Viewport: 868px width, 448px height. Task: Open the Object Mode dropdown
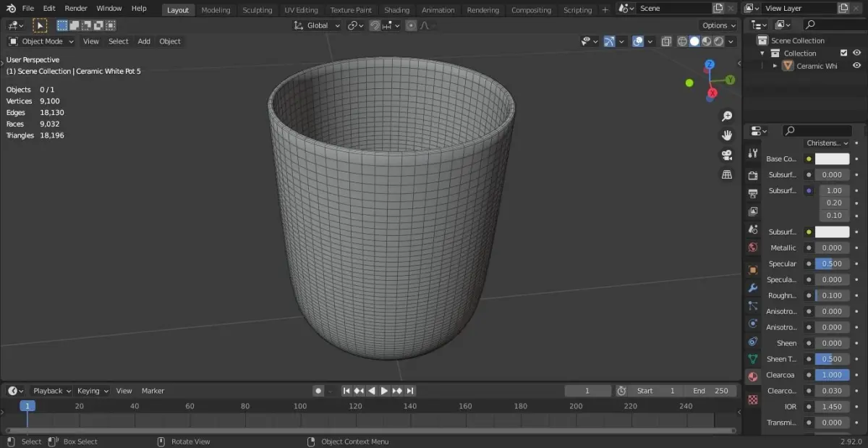(41, 41)
